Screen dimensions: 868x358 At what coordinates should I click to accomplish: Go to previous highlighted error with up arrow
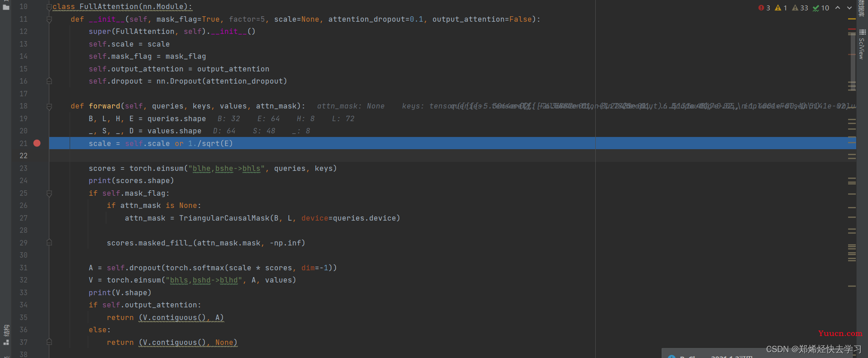click(838, 8)
